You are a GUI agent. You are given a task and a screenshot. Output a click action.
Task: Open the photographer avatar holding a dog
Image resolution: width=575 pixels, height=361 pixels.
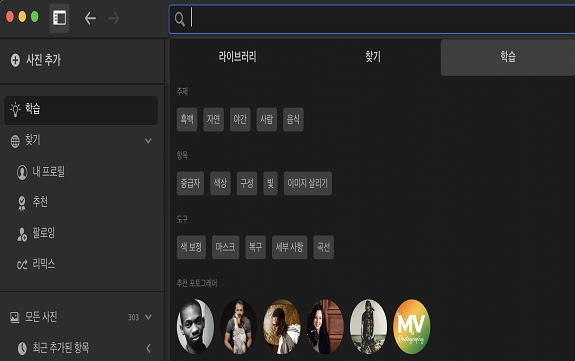click(238, 327)
